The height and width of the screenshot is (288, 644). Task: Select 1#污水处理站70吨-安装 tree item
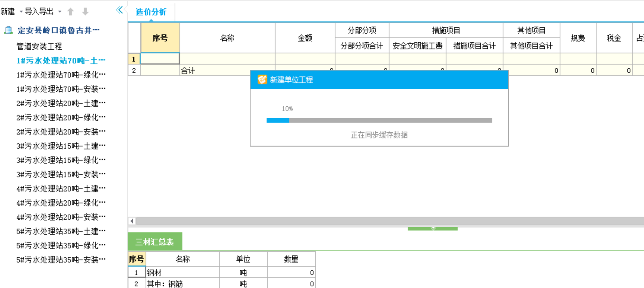click(x=61, y=89)
